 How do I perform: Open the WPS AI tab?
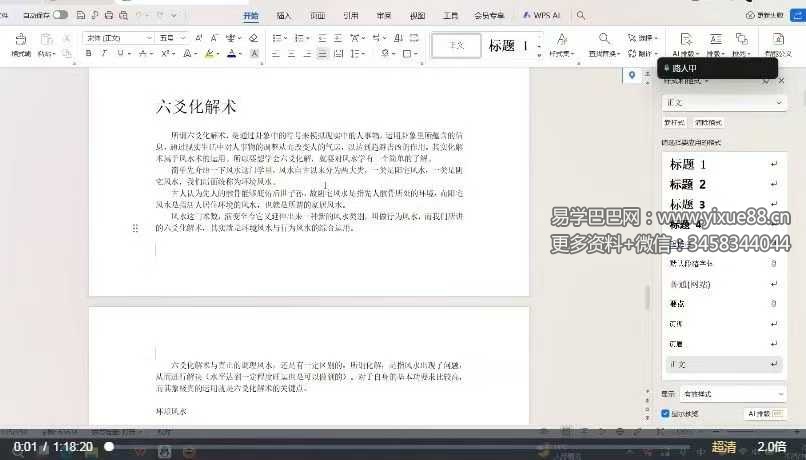(541, 15)
